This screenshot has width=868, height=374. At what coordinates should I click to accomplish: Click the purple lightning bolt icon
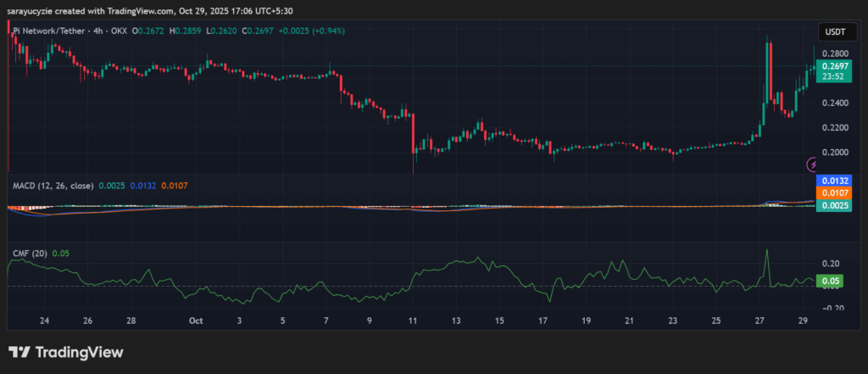(x=812, y=163)
